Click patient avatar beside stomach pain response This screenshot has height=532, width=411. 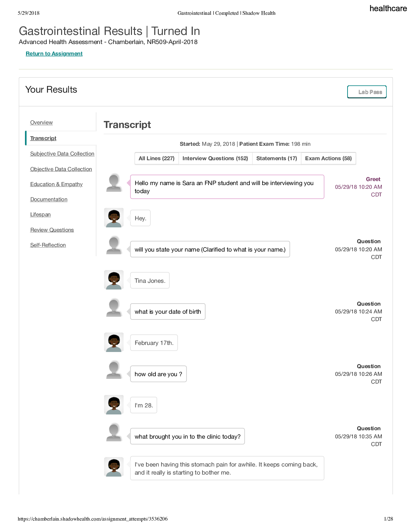tap(114, 467)
